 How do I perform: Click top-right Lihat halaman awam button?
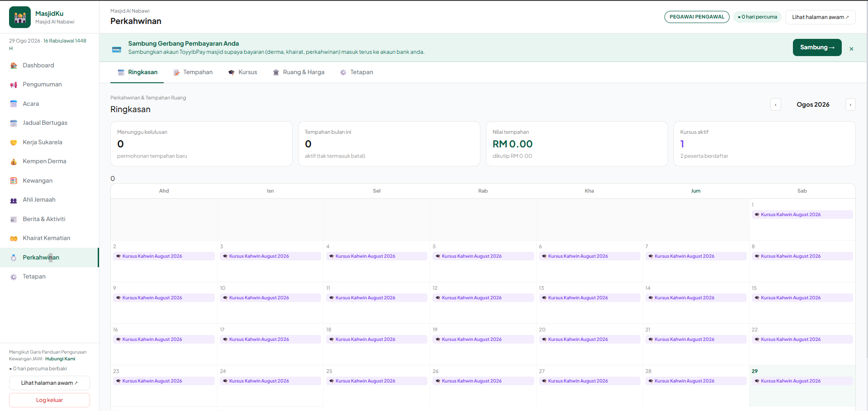820,17
